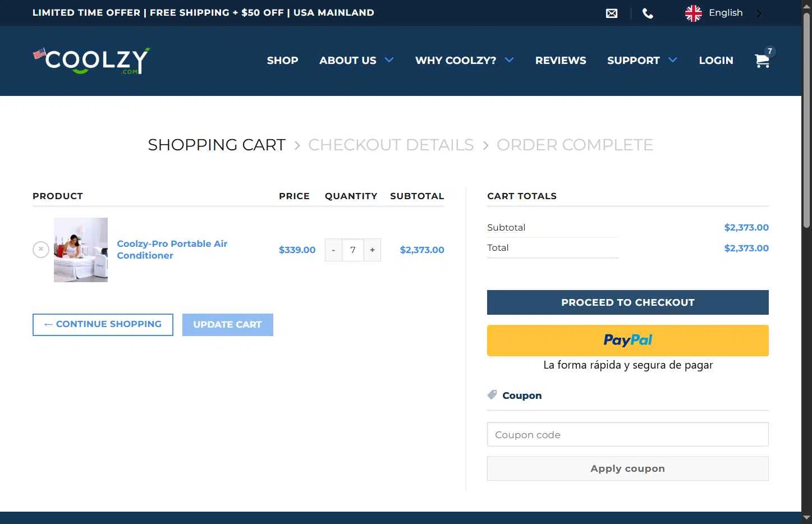Click the product thumbnail image
The height and width of the screenshot is (524, 812).
point(81,250)
